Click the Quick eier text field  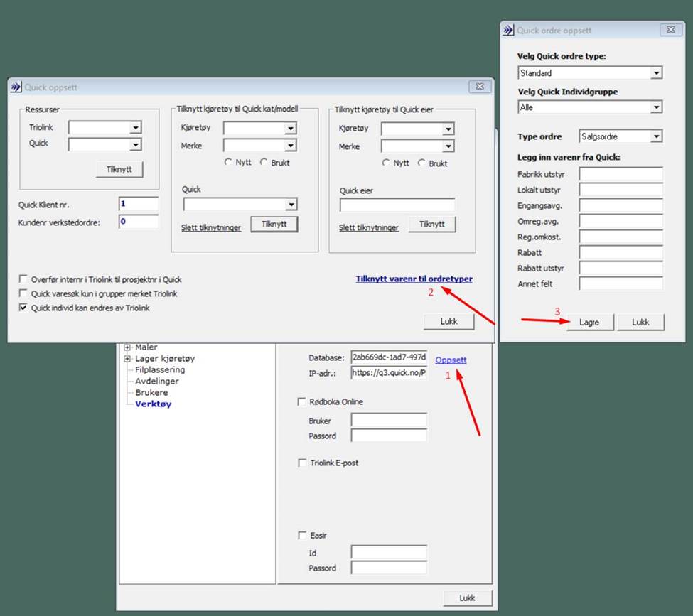pyautogui.click(x=397, y=205)
